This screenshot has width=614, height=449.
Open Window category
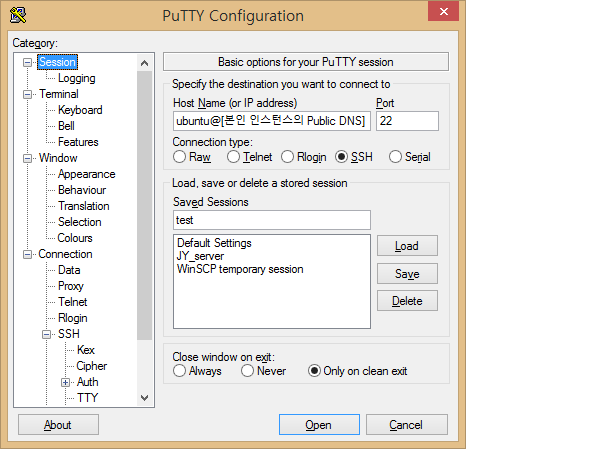(58, 158)
